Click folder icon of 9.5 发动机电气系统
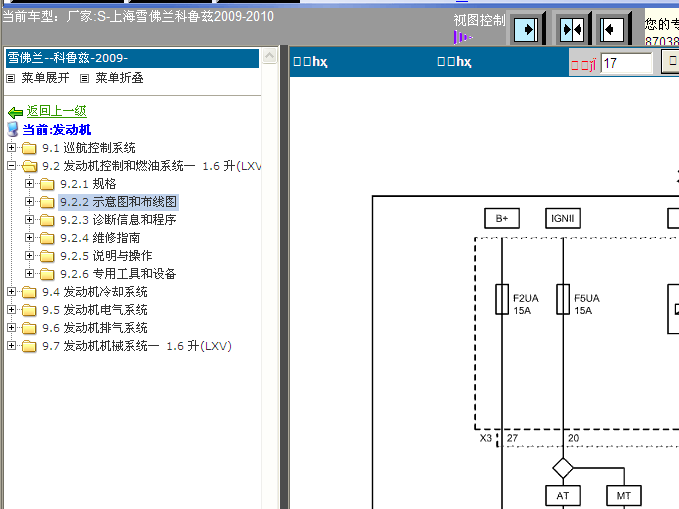 (29, 310)
